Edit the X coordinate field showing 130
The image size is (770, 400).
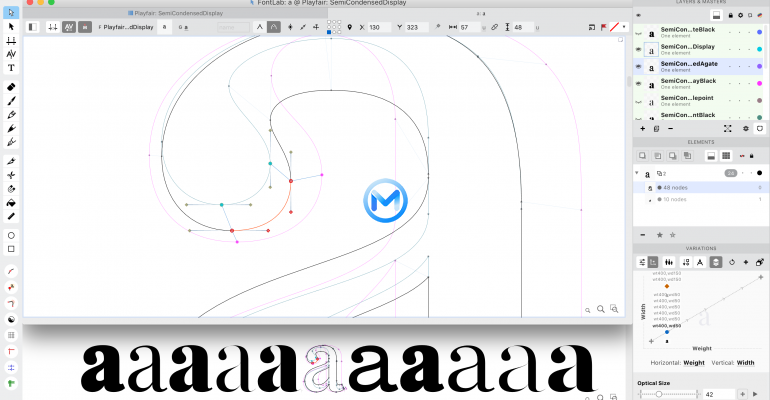(x=379, y=27)
